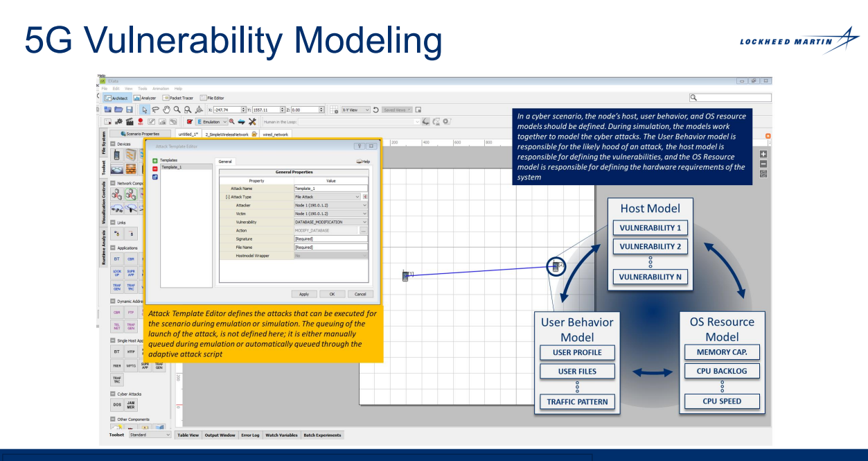Select the lasso selection tool
This screenshot has height=461, width=868.
(x=156, y=110)
